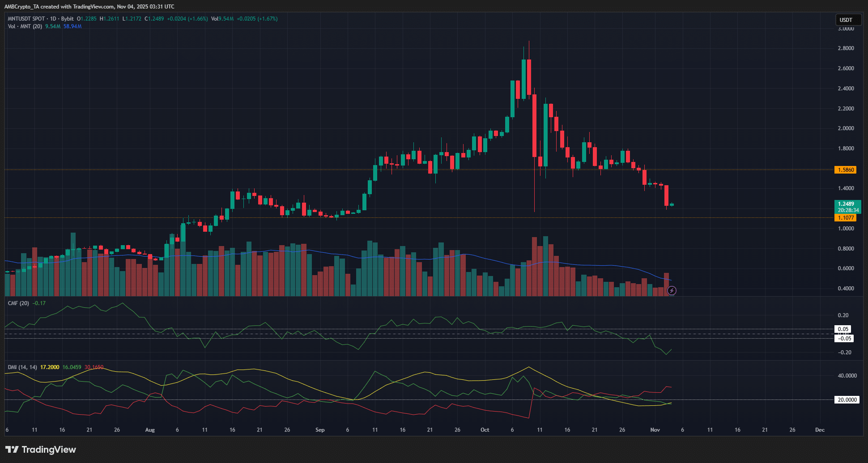Viewport: 868px width, 463px height.
Task: Click the 2.0000 value on the price scale
Action: (x=846, y=128)
